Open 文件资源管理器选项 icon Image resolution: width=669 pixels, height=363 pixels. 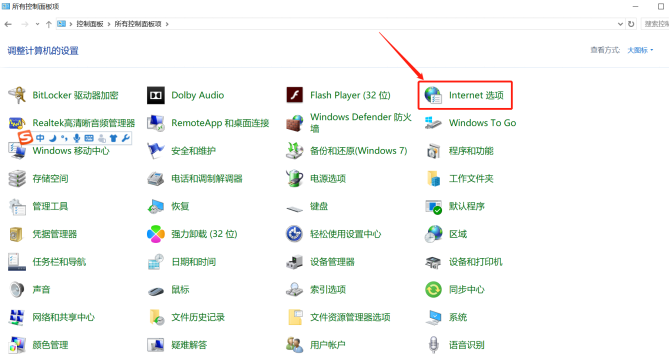[294, 317]
